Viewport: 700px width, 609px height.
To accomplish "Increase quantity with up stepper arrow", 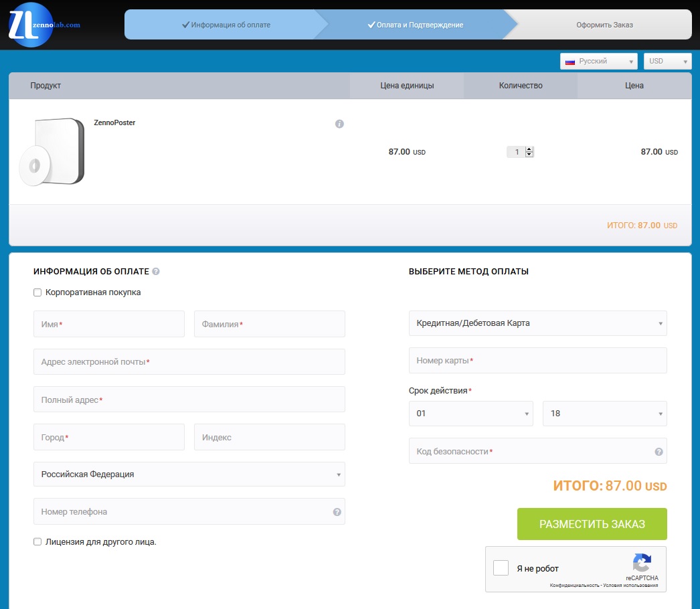I will pos(529,149).
